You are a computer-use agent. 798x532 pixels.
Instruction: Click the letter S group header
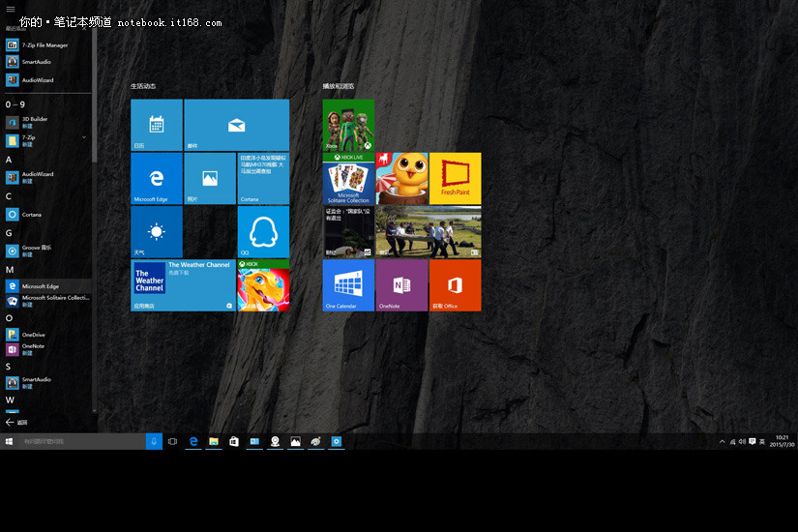point(8,366)
